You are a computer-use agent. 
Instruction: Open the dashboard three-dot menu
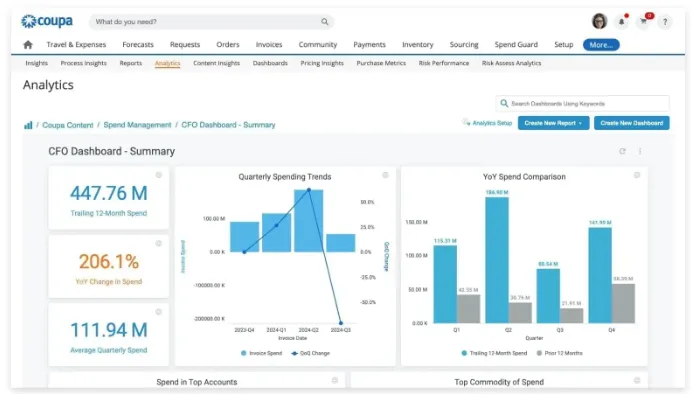pyautogui.click(x=640, y=151)
